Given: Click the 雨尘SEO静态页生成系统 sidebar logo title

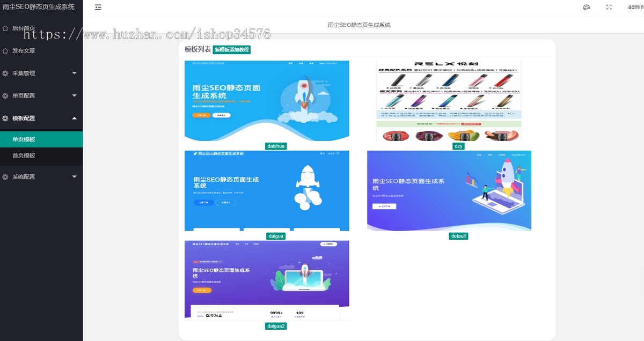Looking at the screenshot, I should click(39, 7).
